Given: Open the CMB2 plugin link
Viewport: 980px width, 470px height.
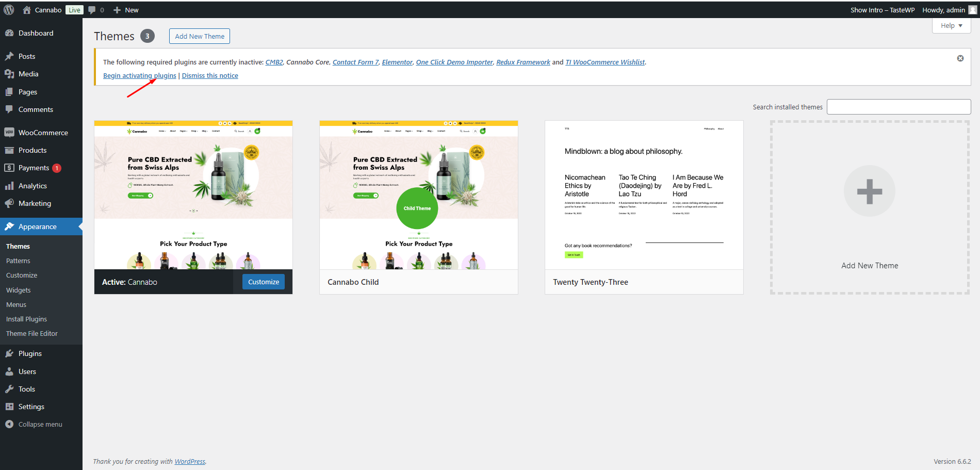Looking at the screenshot, I should pos(274,62).
